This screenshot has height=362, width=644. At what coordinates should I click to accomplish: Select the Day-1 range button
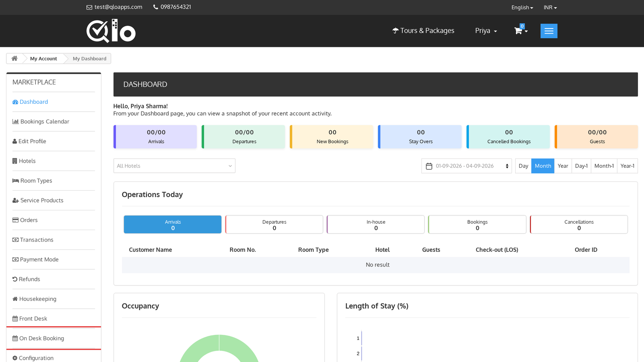581,166
